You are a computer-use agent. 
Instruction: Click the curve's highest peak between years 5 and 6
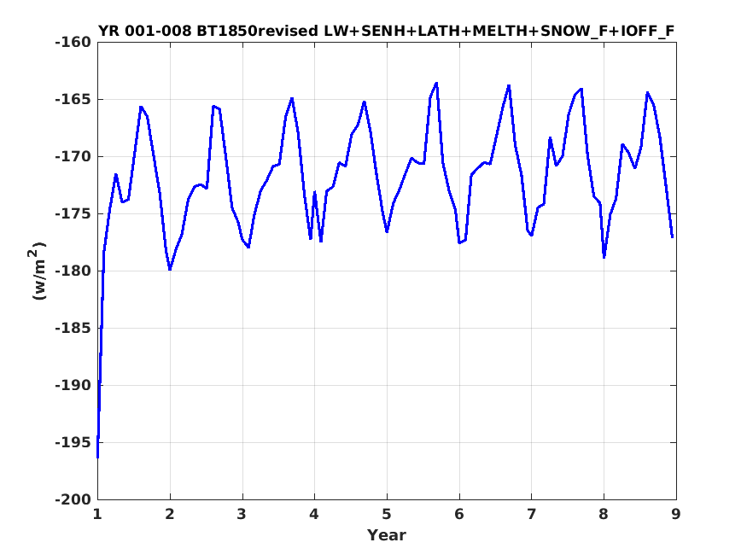[436, 84]
